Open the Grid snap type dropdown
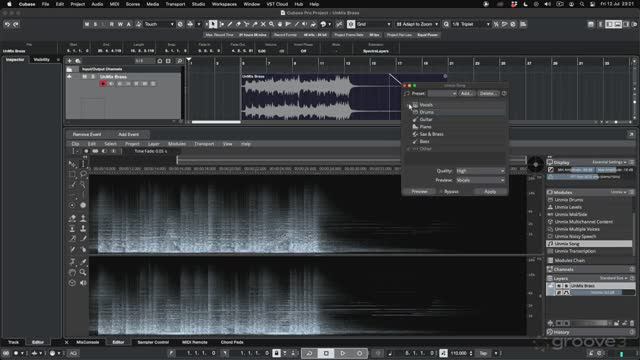Image resolution: width=640 pixels, height=360 pixels. tap(373, 24)
